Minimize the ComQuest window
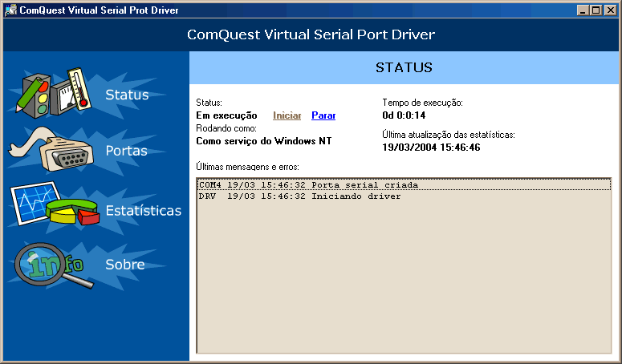This screenshot has width=622, height=364. 583,10
